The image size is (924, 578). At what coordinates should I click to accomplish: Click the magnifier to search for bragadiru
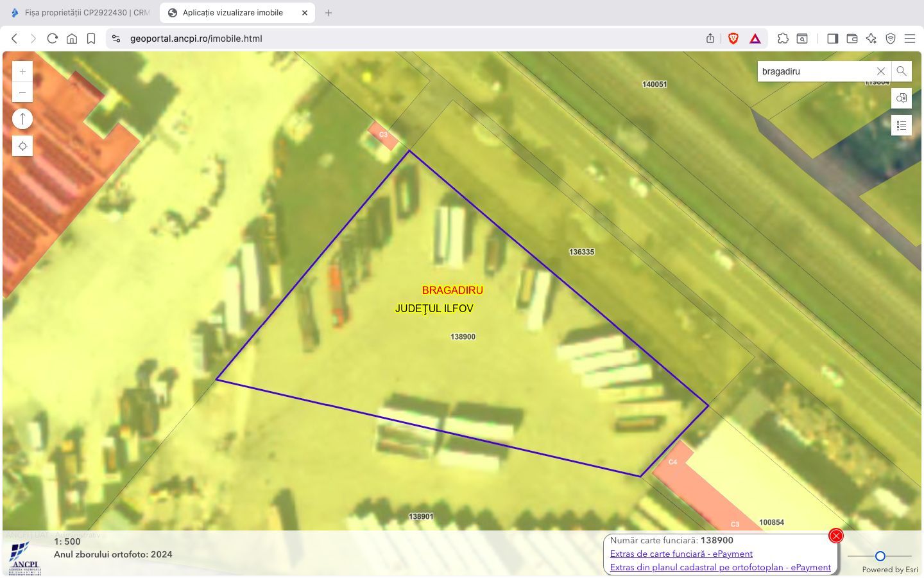click(x=901, y=71)
